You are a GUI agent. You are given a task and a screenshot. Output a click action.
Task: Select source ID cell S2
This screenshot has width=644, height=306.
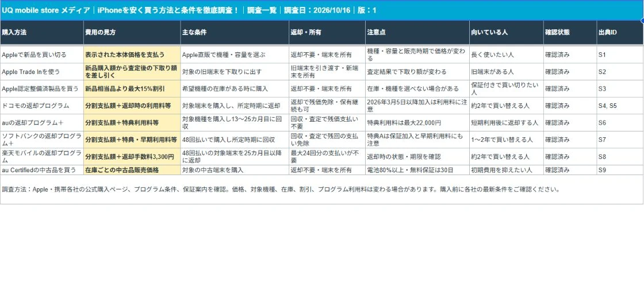tap(620, 72)
